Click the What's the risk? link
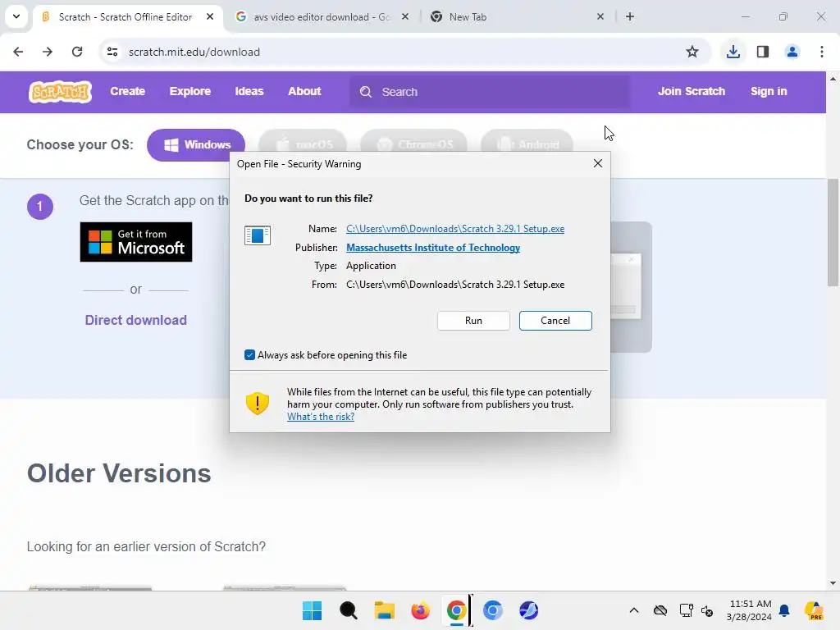The image size is (840, 630). click(321, 417)
